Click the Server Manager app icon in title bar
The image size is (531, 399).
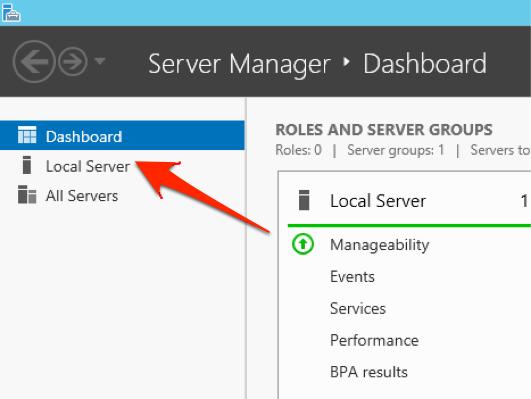pyautogui.click(x=11, y=13)
